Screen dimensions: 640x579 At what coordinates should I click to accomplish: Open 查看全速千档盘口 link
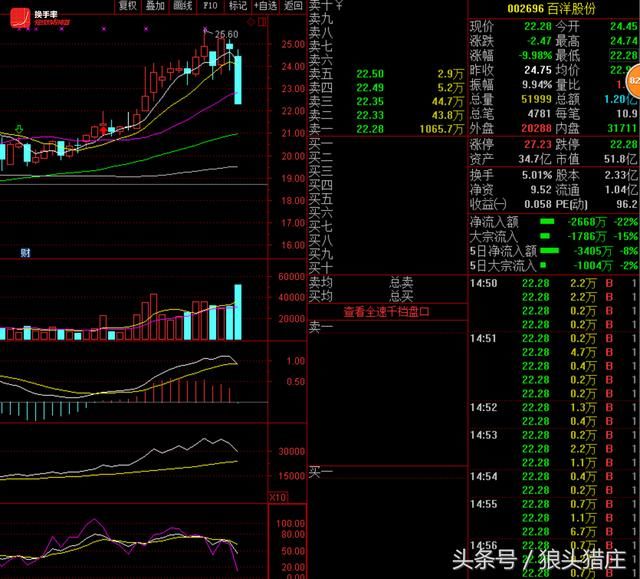(386, 312)
